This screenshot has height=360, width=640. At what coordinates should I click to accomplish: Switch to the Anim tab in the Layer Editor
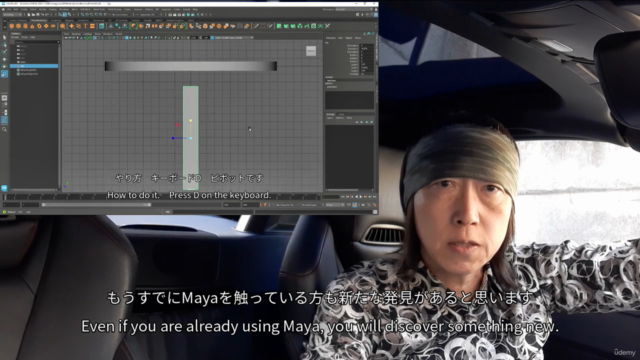[341, 114]
